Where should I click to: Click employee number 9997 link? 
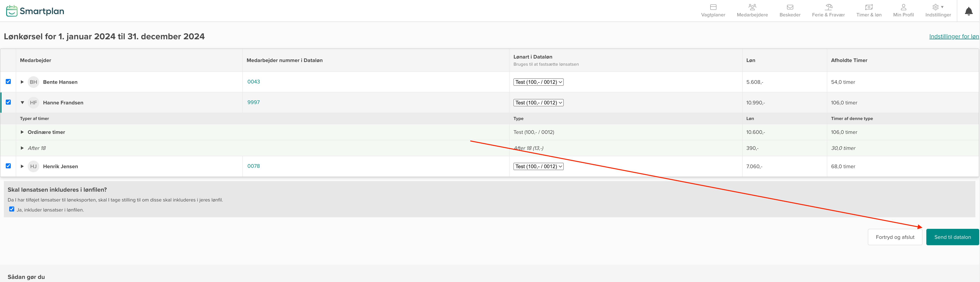[x=253, y=102]
